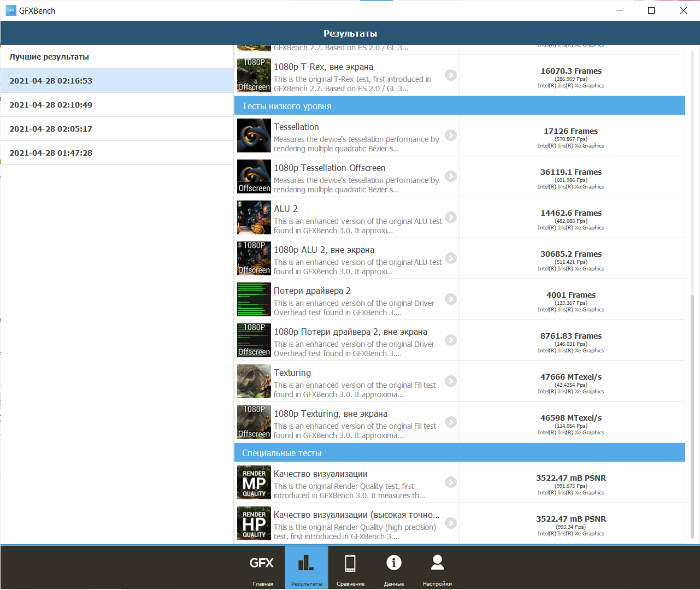This screenshot has height=590, width=700.
Task: Expand details arrow for Texturing
Action: pyautogui.click(x=451, y=381)
